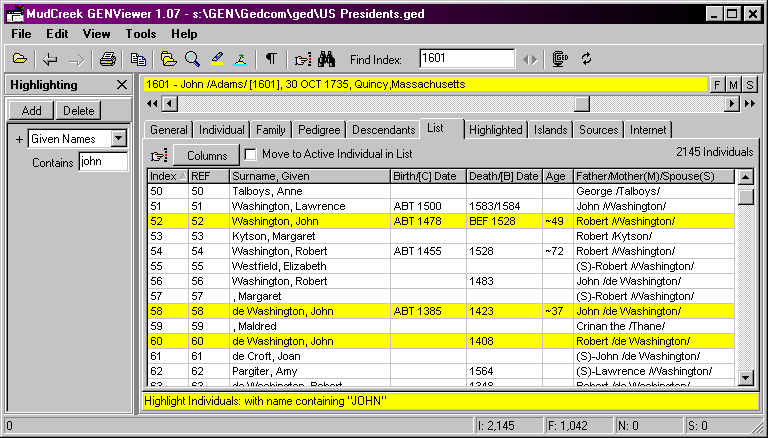Screen dimensions: 768x438
Task: Open the Tools menu
Action: (x=141, y=33)
